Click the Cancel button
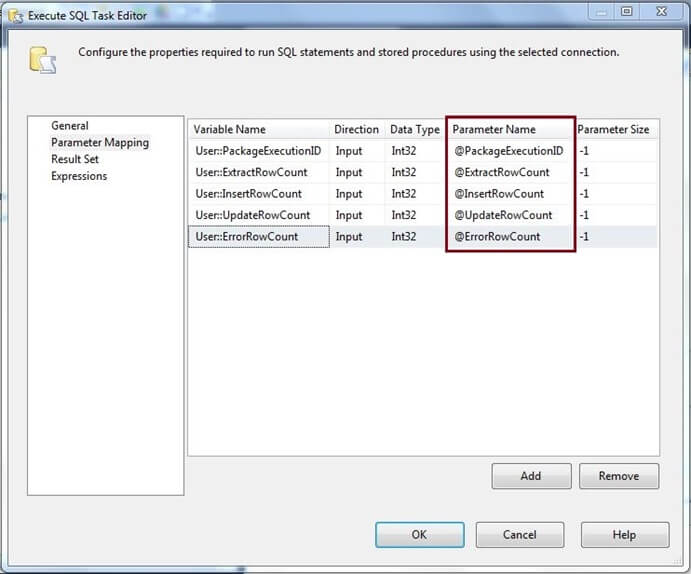Screen dimensions: 691x574 coord(520,535)
